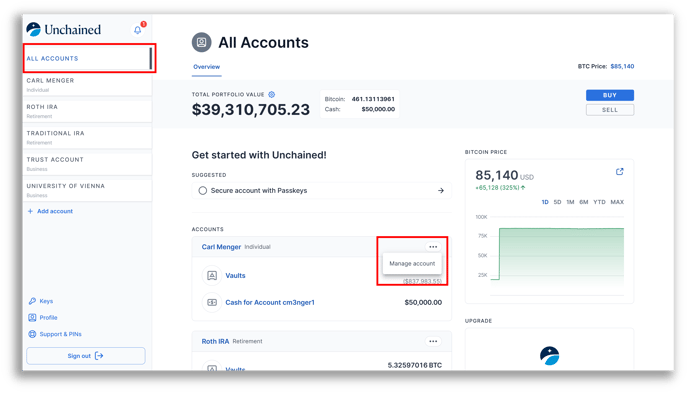This screenshot has width=688, height=393.
Task: Click the plus icon beside Add account
Action: pos(30,211)
